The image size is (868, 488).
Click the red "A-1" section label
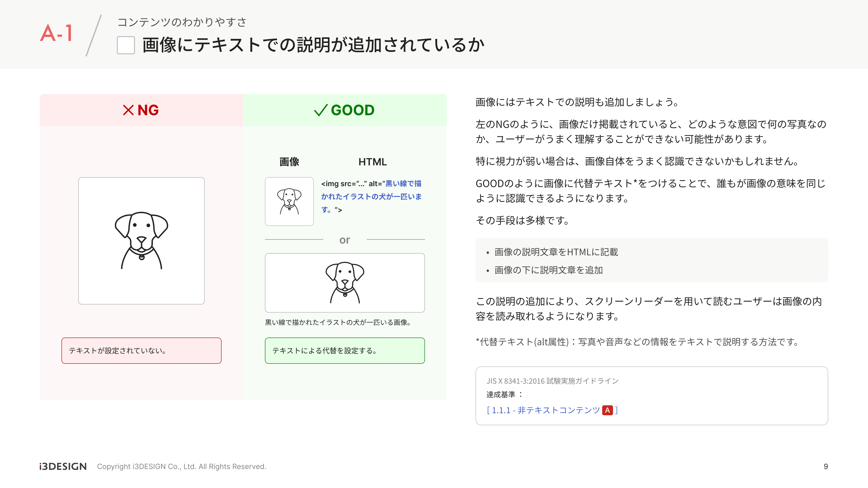[x=57, y=33]
